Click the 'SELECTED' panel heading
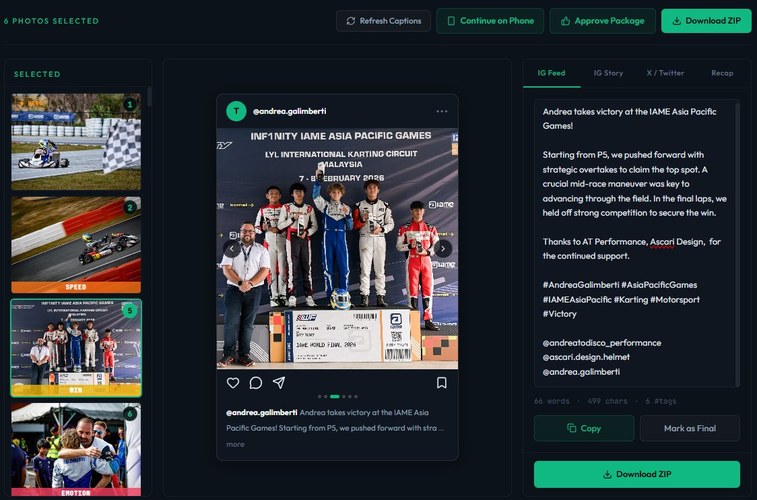Screen dimensions: 757x500 click(37, 74)
